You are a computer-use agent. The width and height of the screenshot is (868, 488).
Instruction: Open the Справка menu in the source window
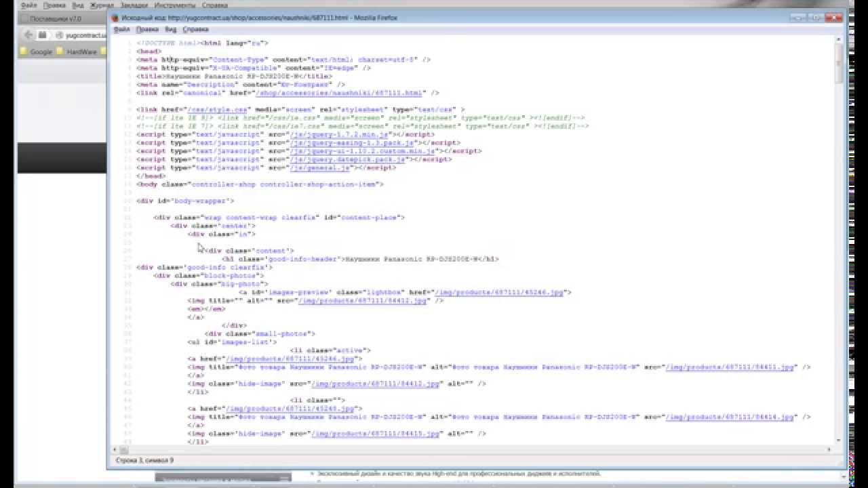click(x=196, y=30)
